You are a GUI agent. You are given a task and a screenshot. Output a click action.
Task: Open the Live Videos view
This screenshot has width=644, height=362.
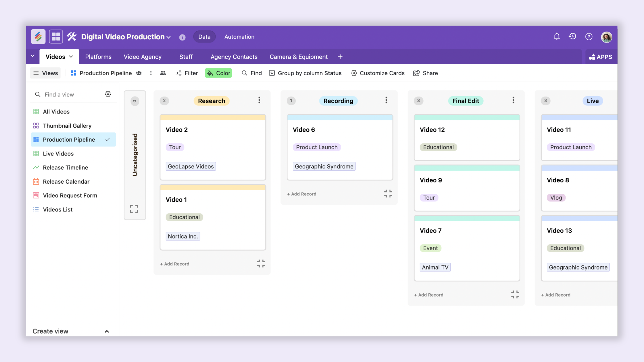(x=73, y=153)
